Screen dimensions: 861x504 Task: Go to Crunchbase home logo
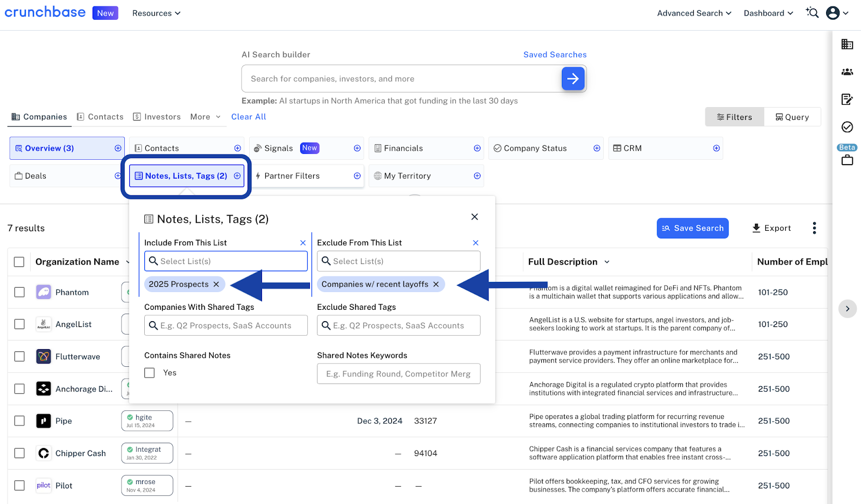(45, 12)
